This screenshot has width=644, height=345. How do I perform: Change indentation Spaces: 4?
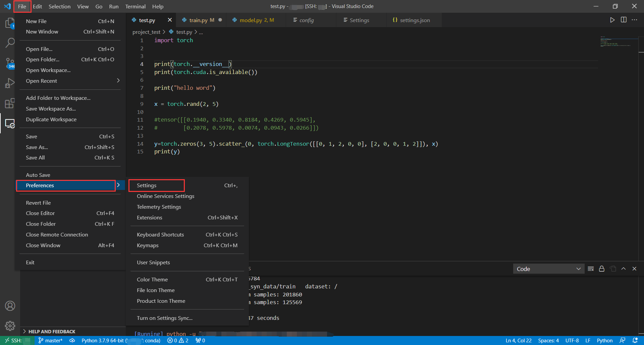pos(548,340)
